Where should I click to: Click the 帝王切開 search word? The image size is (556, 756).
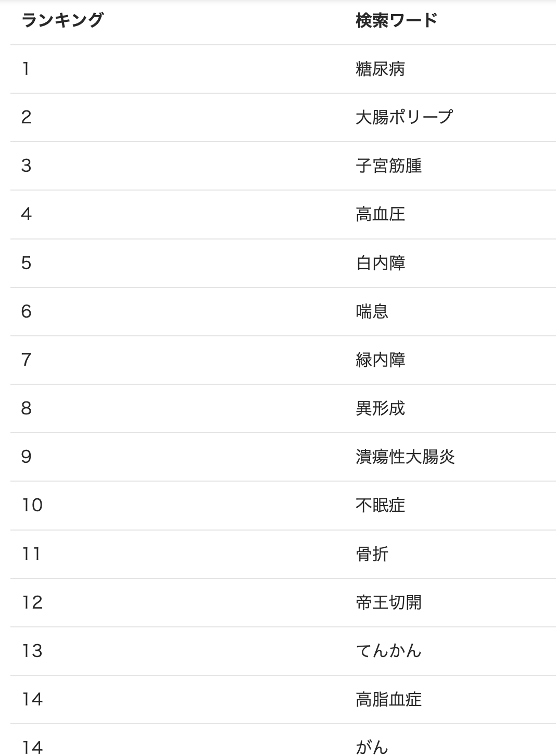[388, 602]
